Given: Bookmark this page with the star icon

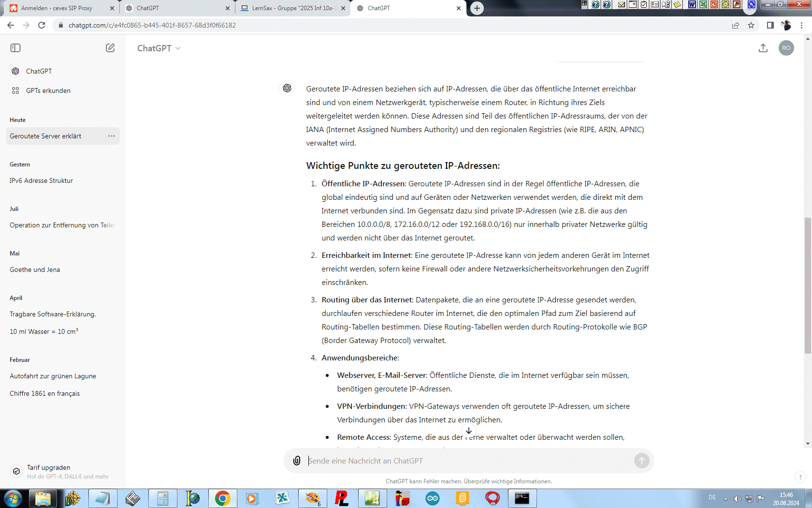Looking at the screenshot, I should coord(751,25).
